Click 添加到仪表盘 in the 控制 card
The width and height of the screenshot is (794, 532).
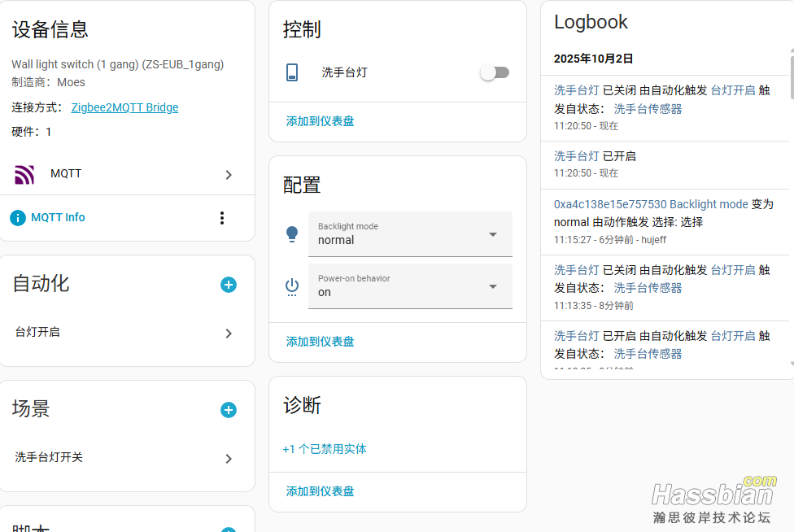[320, 121]
